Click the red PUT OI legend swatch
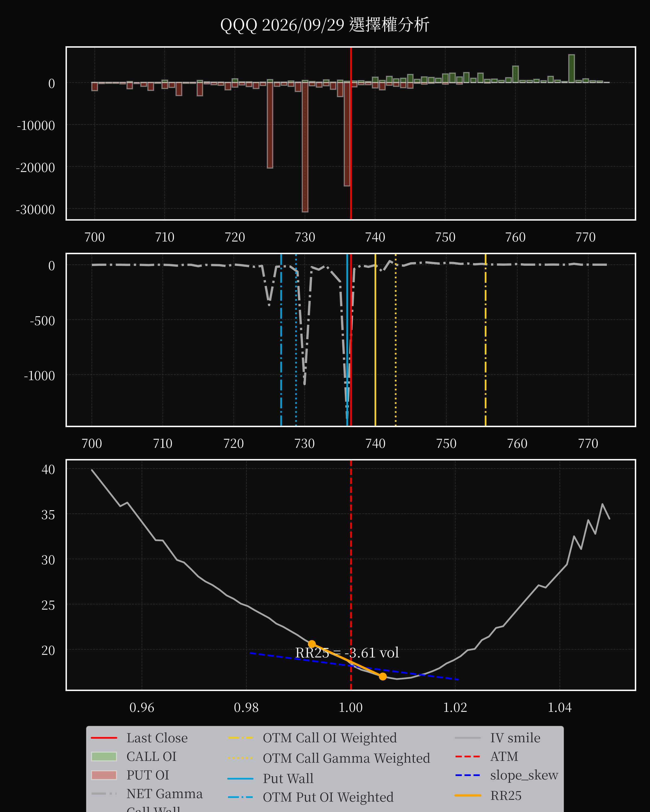Image resolution: width=650 pixels, height=812 pixels. click(104, 775)
